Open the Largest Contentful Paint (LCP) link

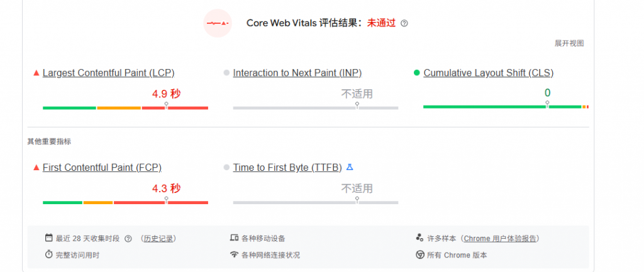[108, 73]
